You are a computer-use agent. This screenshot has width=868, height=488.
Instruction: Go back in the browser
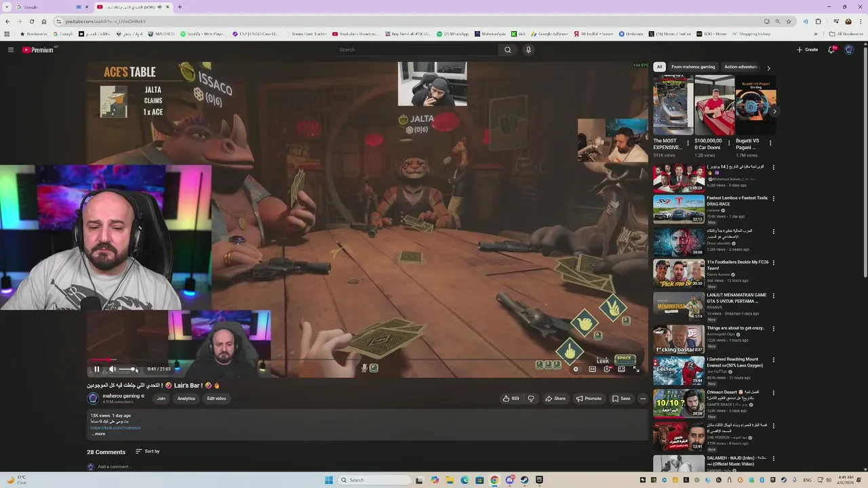[x=7, y=22]
